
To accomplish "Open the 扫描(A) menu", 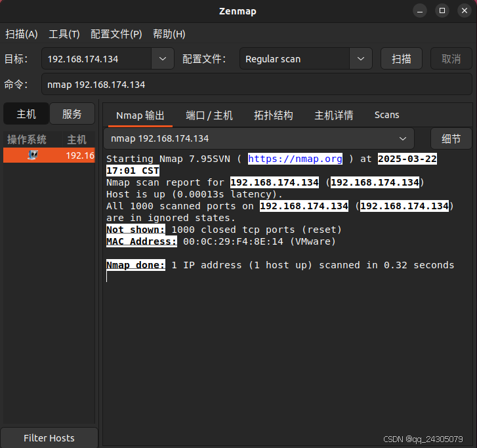I will [x=22, y=34].
